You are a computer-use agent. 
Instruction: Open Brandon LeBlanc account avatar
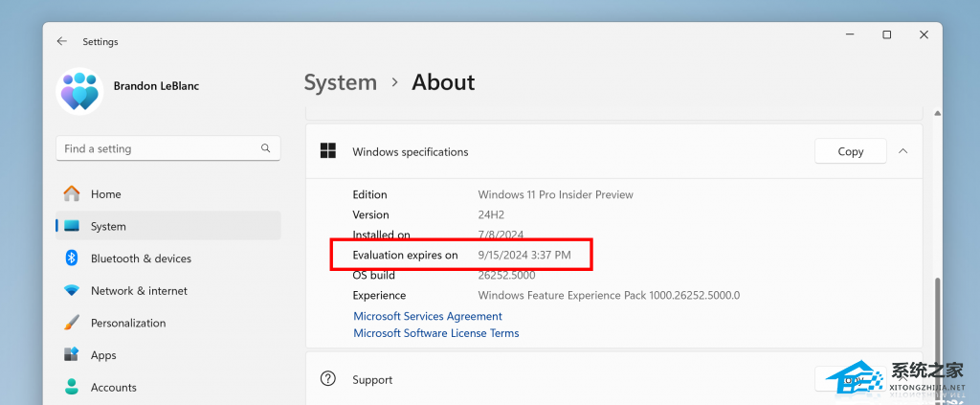(80, 91)
